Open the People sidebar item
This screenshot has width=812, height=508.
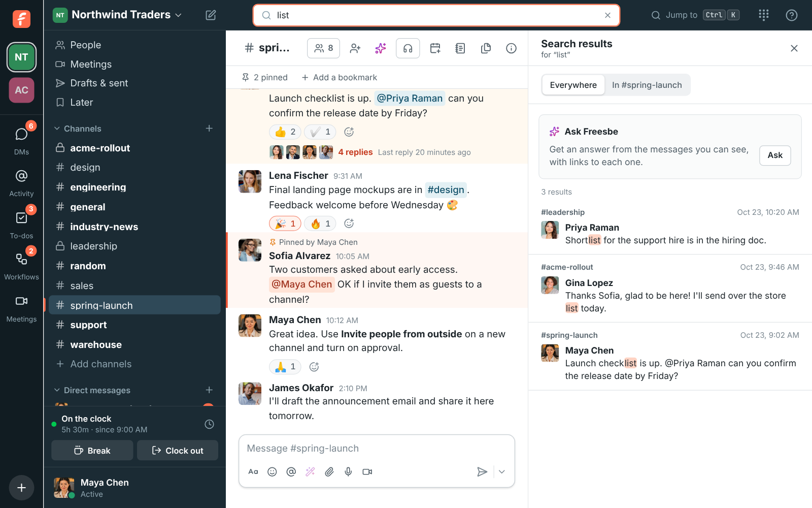(x=134, y=45)
